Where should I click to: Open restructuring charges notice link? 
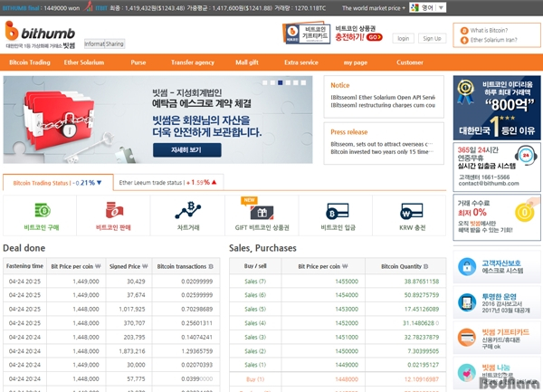click(383, 105)
